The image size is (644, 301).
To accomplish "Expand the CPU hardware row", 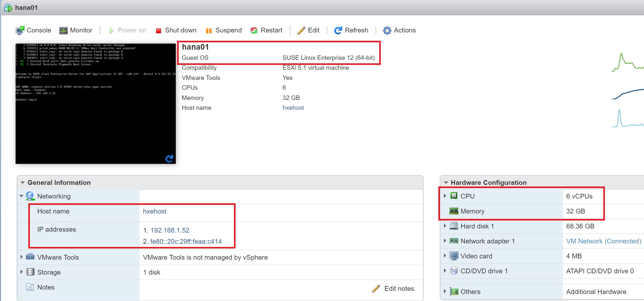I will [x=445, y=196].
